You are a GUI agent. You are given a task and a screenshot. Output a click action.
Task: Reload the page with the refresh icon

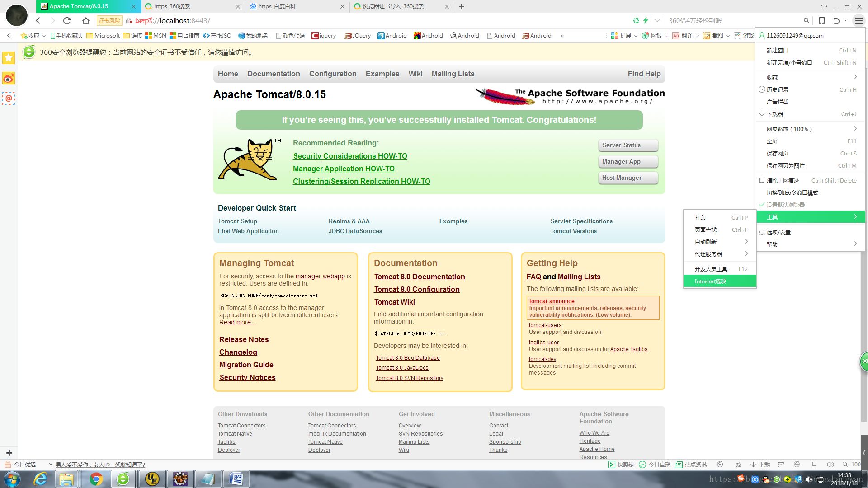click(x=67, y=21)
